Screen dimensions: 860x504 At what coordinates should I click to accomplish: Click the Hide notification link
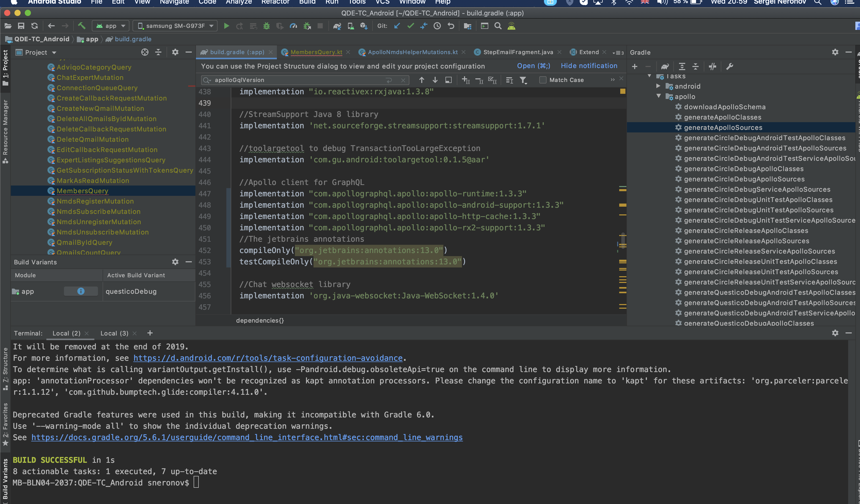(x=589, y=66)
